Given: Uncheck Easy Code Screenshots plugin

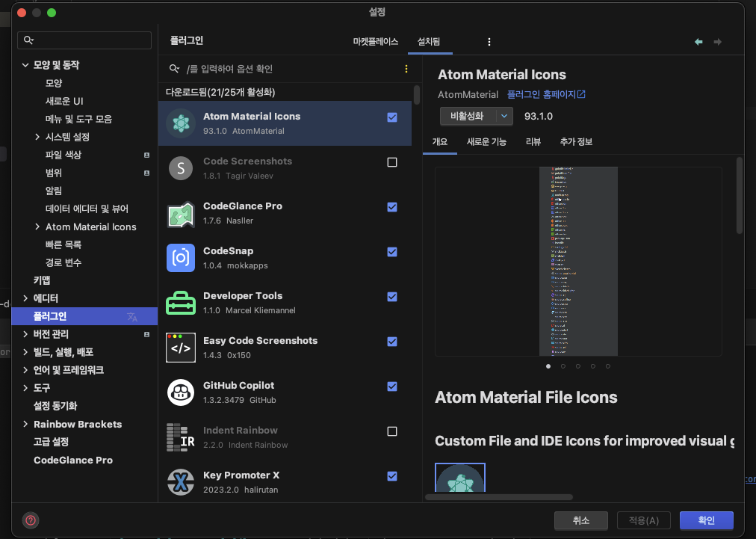Looking at the screenshot, I should click(392, 342).
